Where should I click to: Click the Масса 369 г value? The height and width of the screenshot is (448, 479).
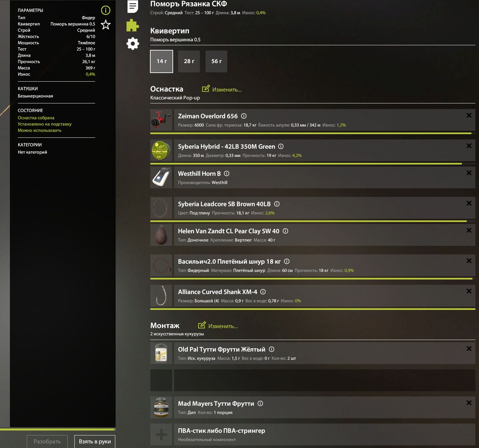(90, 68)
